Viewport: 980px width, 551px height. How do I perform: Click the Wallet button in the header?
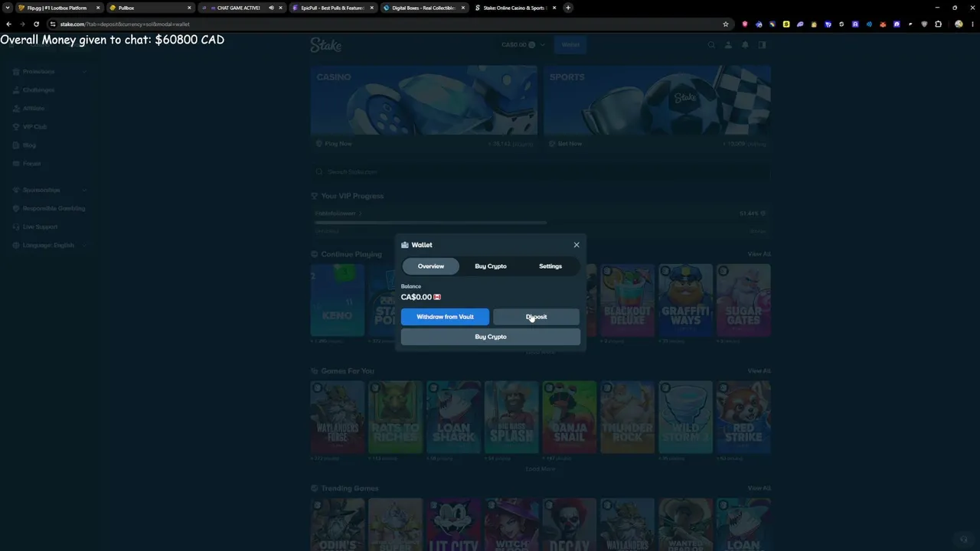point(570,44)
